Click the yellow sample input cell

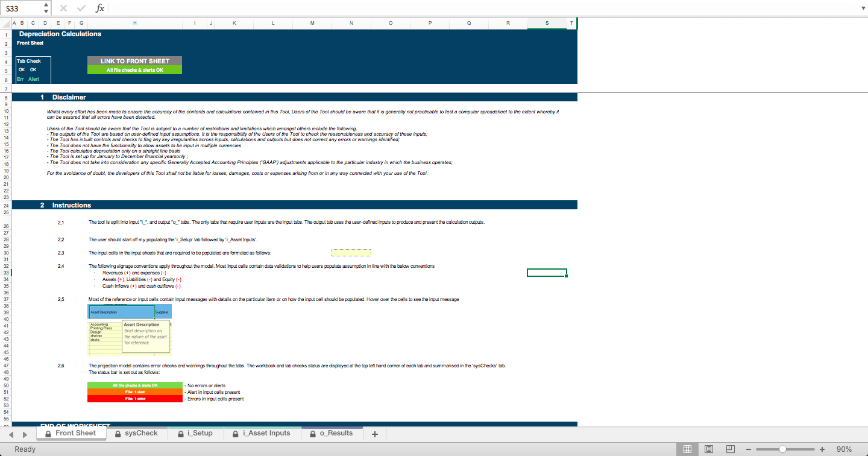(x=351, y=253)
